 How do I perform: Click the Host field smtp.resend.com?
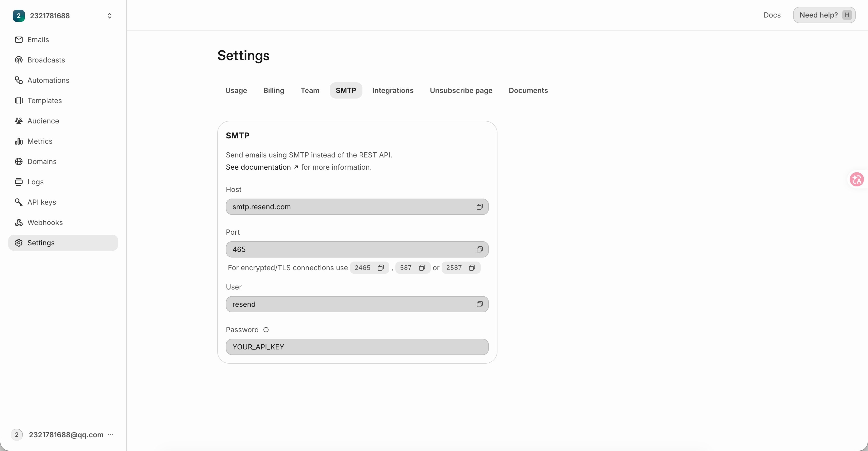[357, 207]
